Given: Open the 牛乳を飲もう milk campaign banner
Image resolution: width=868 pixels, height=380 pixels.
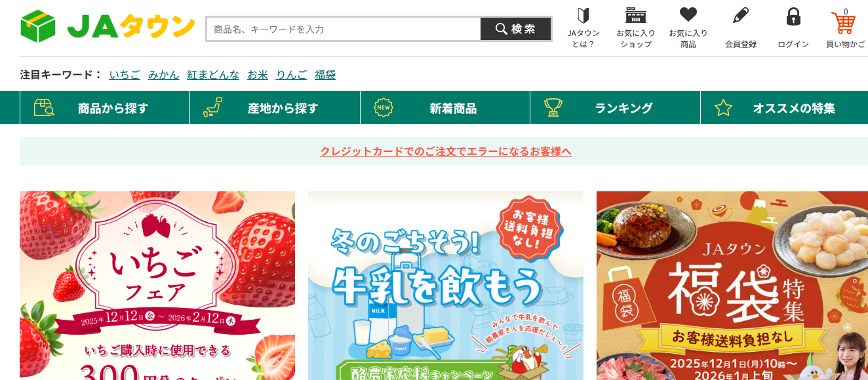Looking at the screenshot, I should (x=446, y=286).
